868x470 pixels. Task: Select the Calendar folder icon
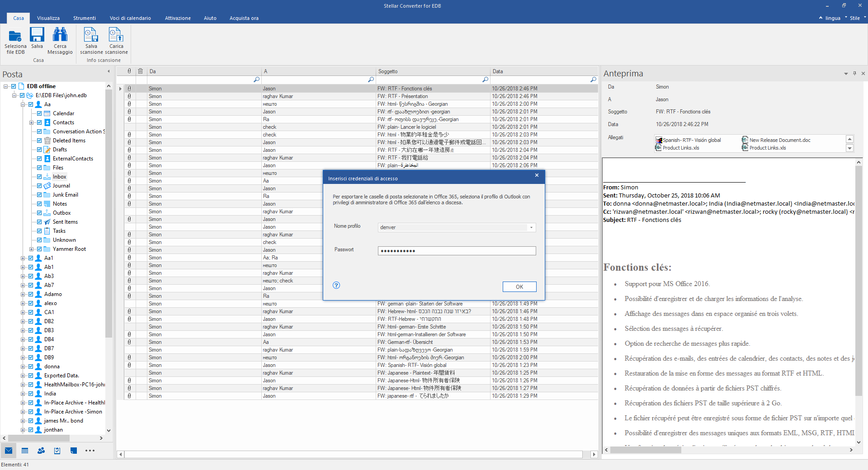point(47,113)
